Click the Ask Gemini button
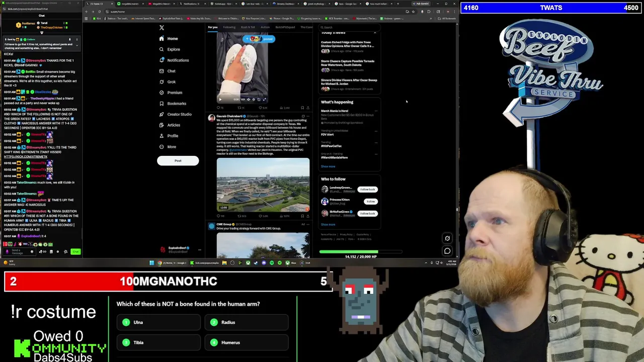The image size is (644, 362). pos(422,4)
